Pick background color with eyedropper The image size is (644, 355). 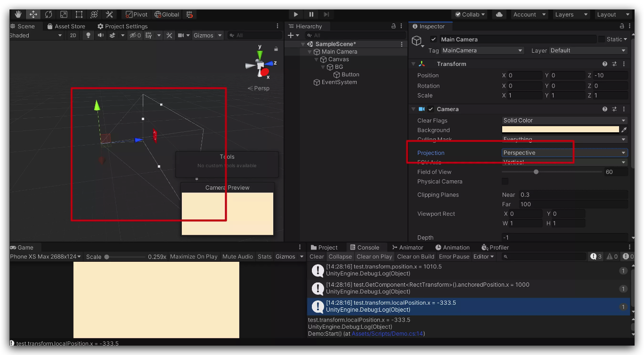click(x=624, y=130)
